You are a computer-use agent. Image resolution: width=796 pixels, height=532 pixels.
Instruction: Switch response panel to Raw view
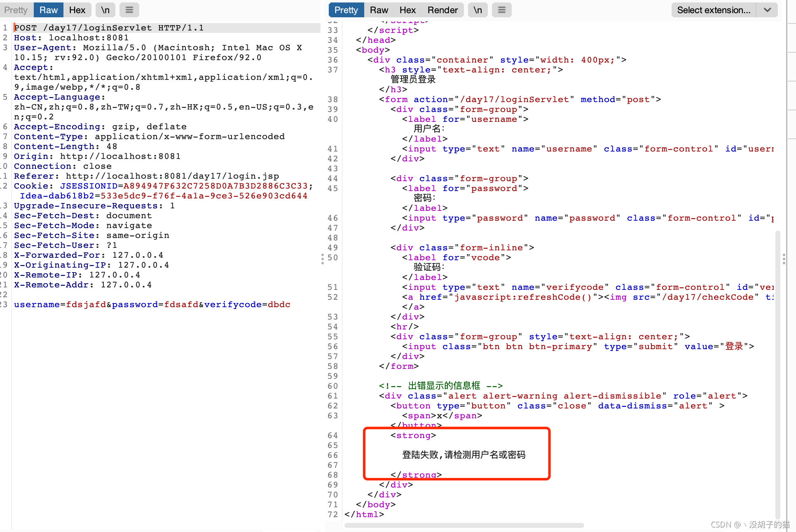coord(379,10)
